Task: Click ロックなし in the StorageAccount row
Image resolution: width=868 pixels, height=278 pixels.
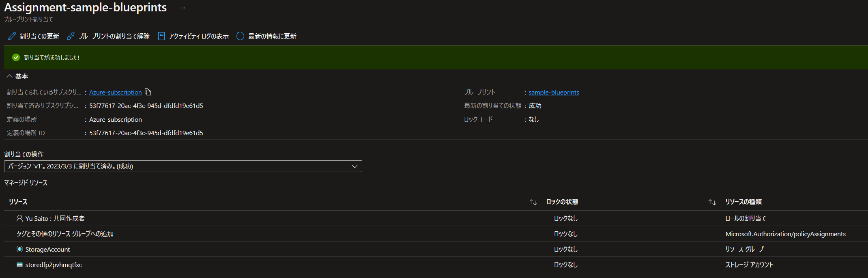Action: (x=566, y=249)
